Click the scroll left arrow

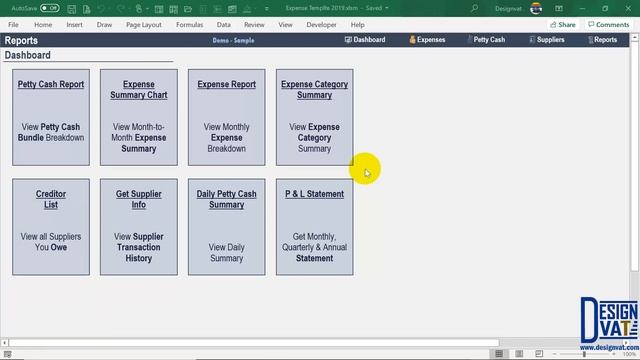[x=4, y=343]
